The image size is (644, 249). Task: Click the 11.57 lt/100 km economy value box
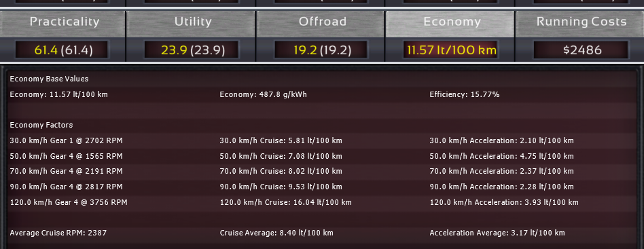pyautogui.click(x=450, y=50)
